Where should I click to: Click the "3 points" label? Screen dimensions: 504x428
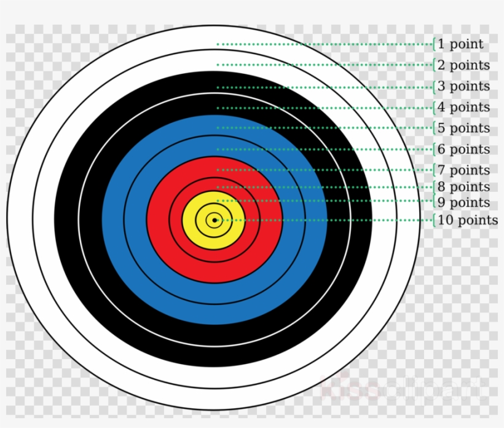click(x=463, y=86)
